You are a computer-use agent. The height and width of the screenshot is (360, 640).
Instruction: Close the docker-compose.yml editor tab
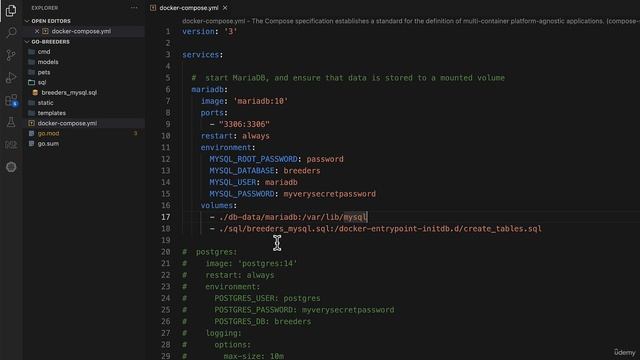(225, 8)
